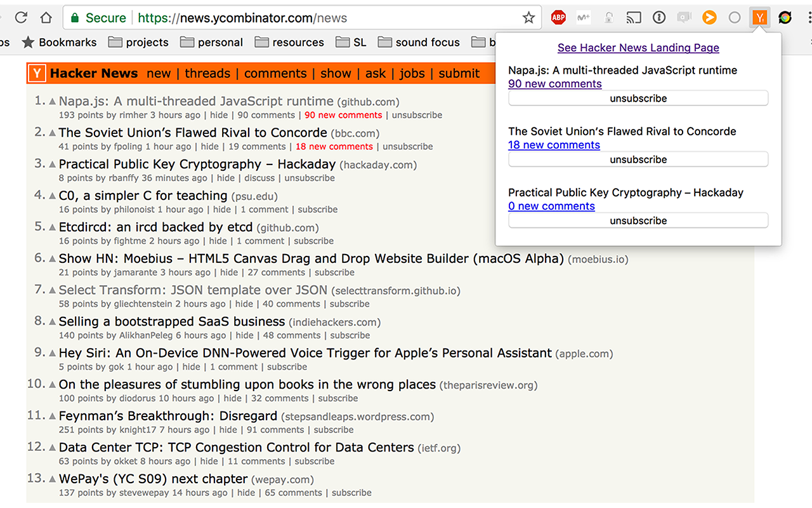The image size is (812, 508).
Task: Upvote the C0 simpler C story
Action: (53, 196)
